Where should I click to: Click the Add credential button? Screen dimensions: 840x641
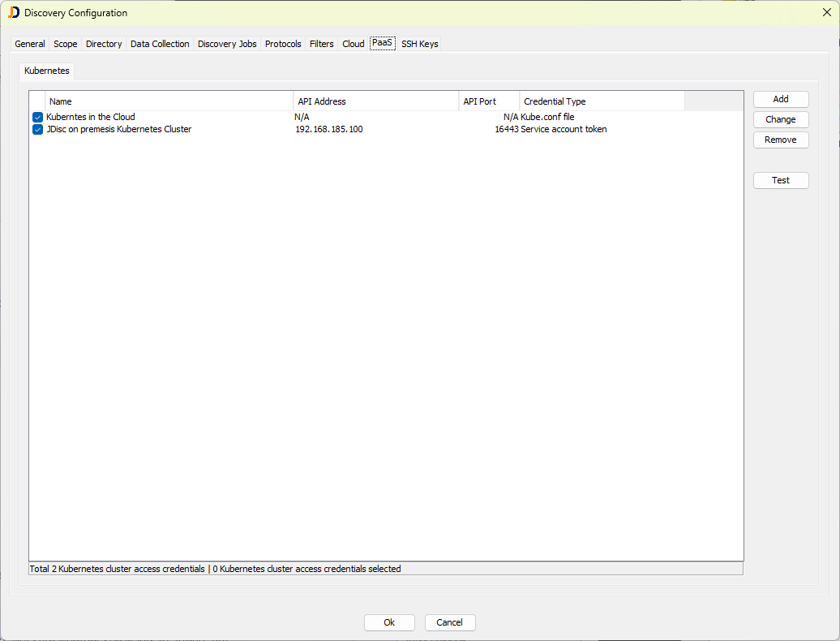(780, 99)
